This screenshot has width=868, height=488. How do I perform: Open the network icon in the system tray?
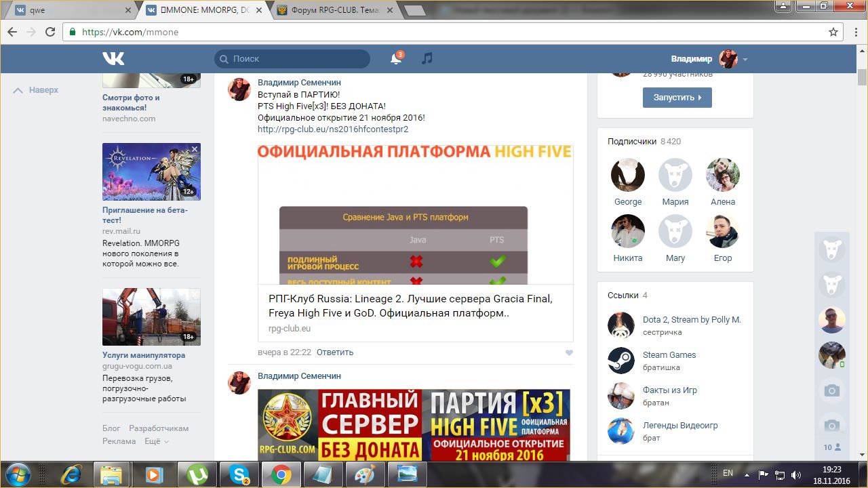[x=780, y=474]
